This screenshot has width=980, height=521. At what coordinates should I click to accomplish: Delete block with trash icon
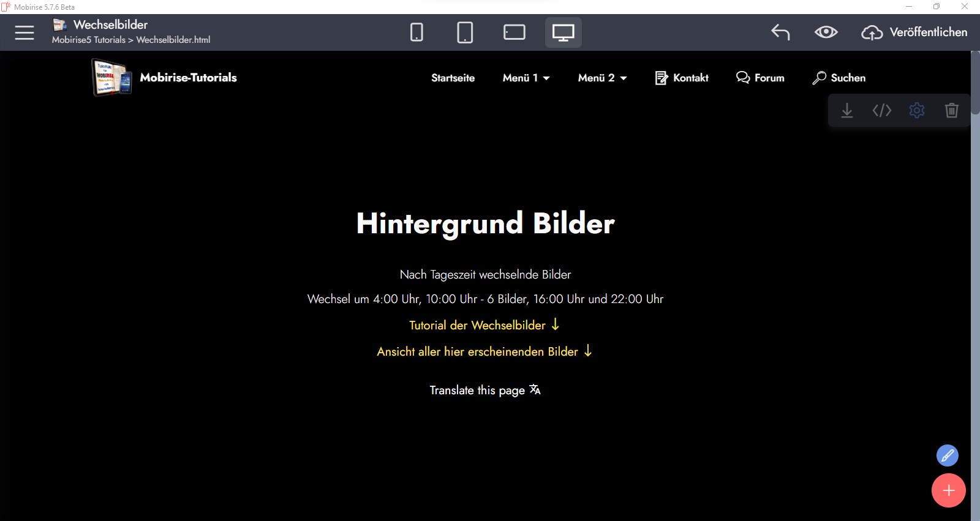click(x=951, y=111)
